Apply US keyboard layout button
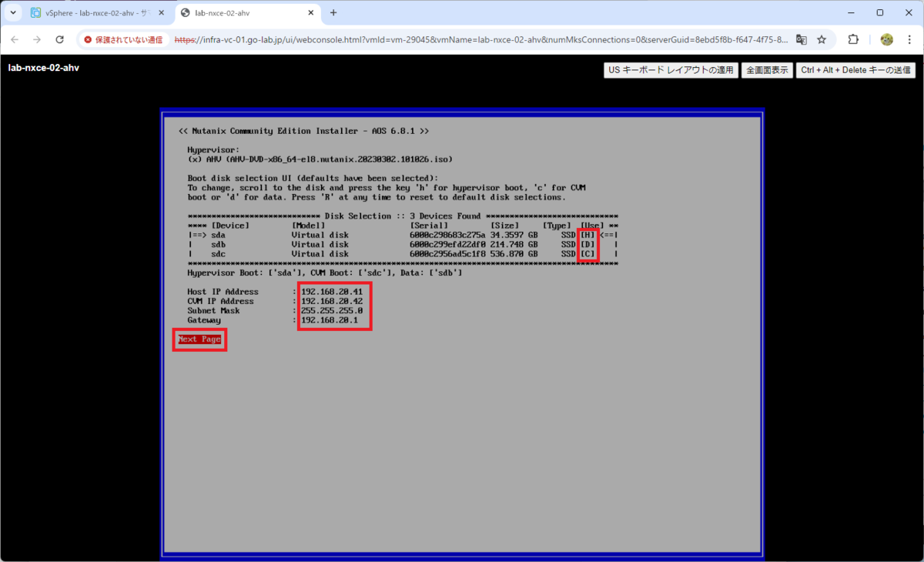 click(671, 70)
